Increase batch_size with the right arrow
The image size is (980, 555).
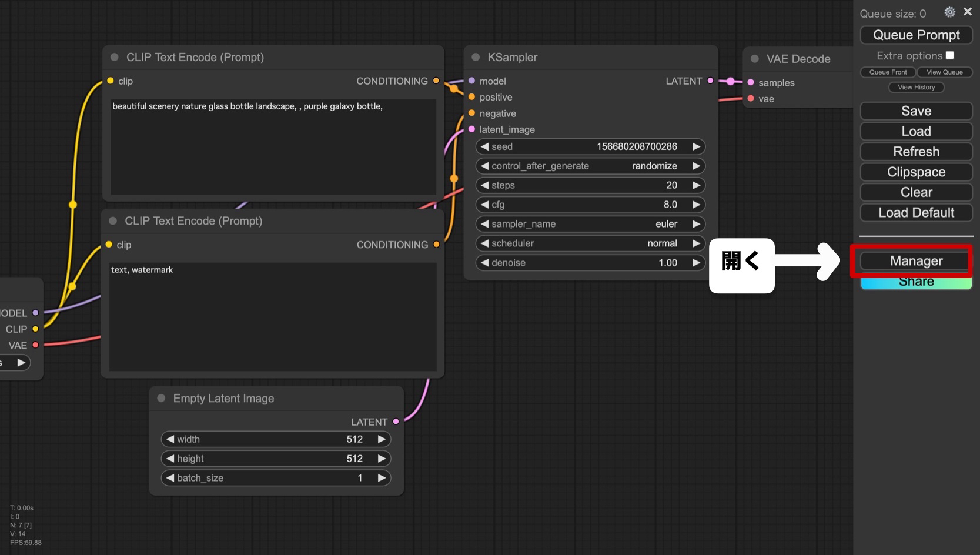[x=382, y=478]
